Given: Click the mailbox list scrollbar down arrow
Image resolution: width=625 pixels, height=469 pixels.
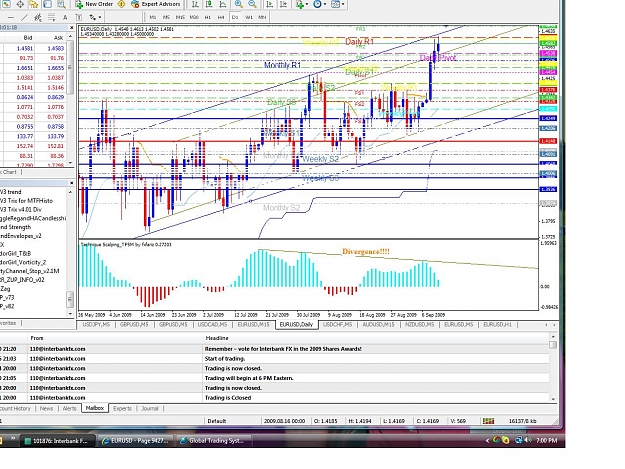Looking at the screenshot, I should coord(553,398).
